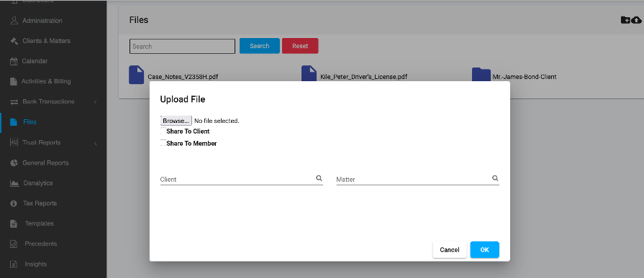Enable the Share To Client checkbox
This screenshot has height=278, width=644.
pos(163,131)
